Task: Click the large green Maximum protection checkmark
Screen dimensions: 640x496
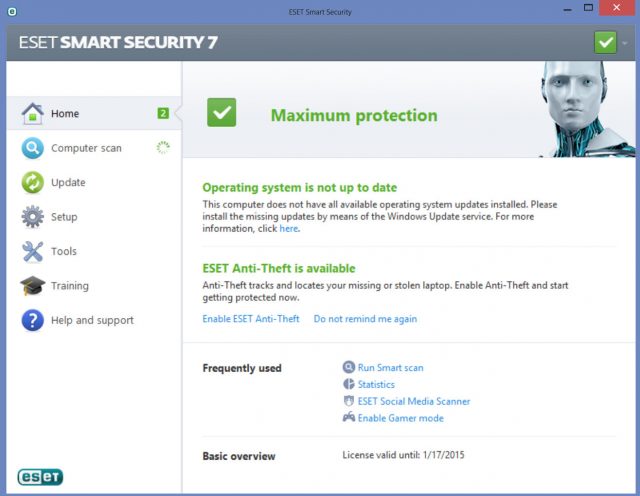Action: coord(222,113)
